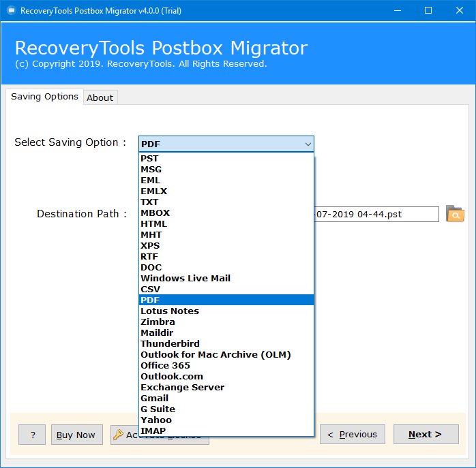Pick TXT as the saving option

[226, 202]
